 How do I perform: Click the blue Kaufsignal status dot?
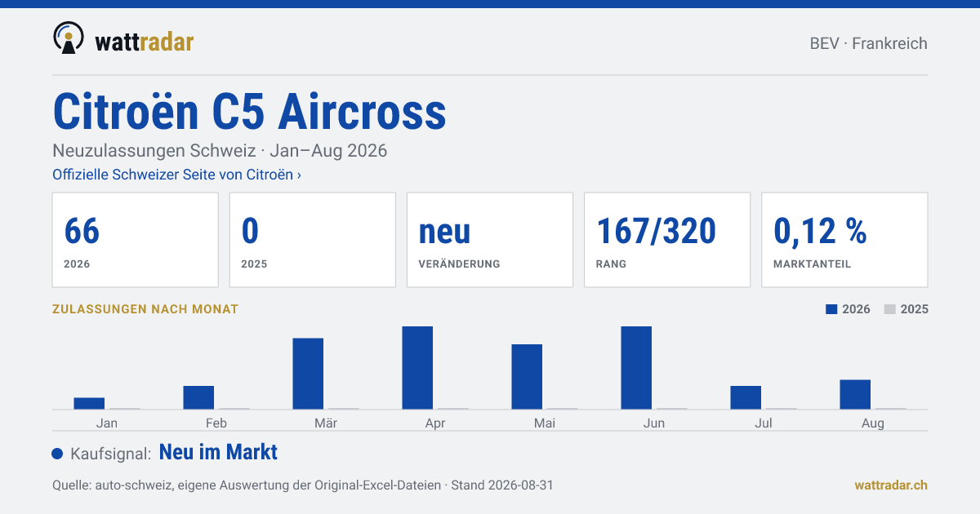point(57,454)
